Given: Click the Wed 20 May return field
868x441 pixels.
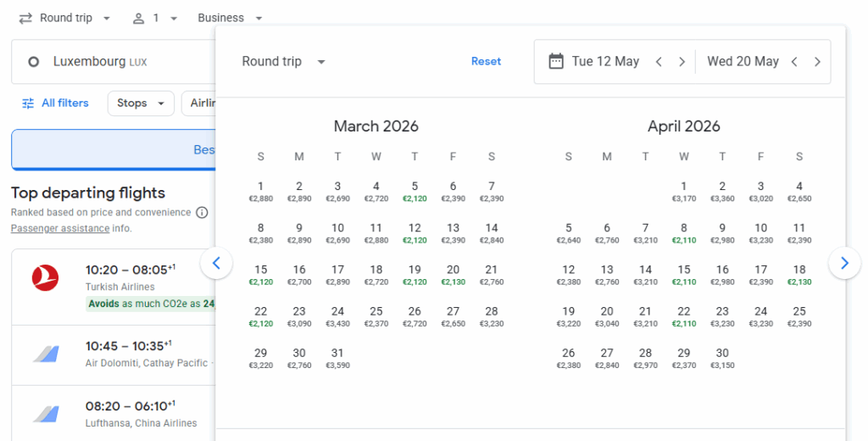Looking at the screenshot, I should click(x=743, y=62).
